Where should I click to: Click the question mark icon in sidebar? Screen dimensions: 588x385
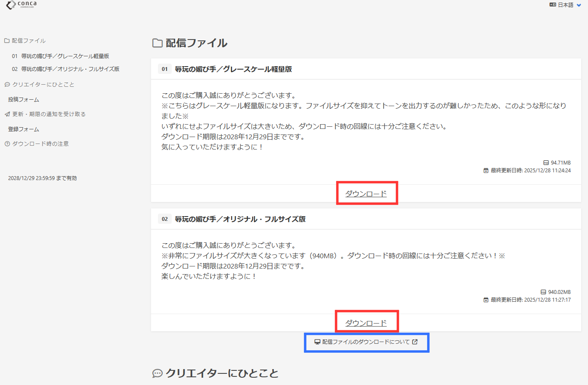tap(7, 144)
